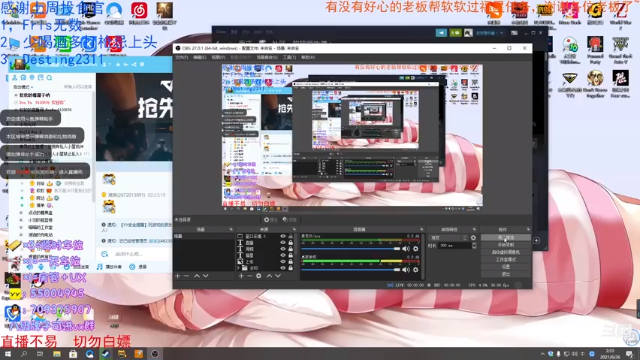The height and width of the screenshot is (360, 640).
Task: Show hidden icons in the system tray
Action: [542, 354]
